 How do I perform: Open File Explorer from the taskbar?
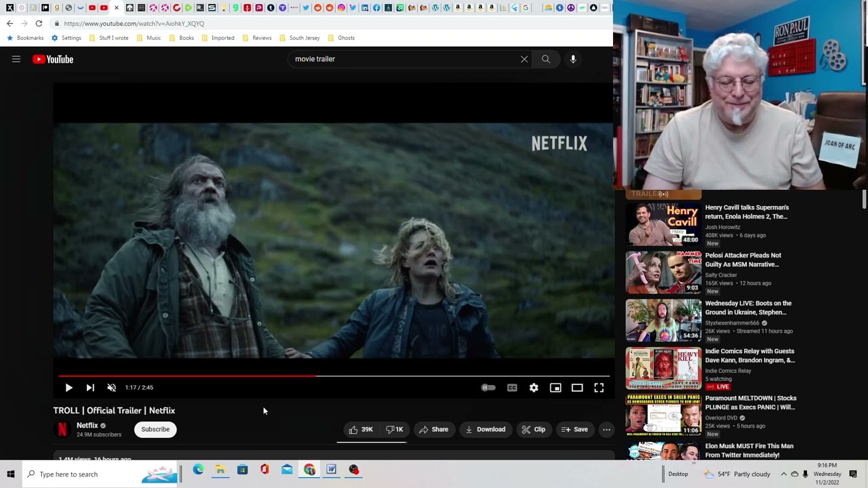[x=220, y=470]
